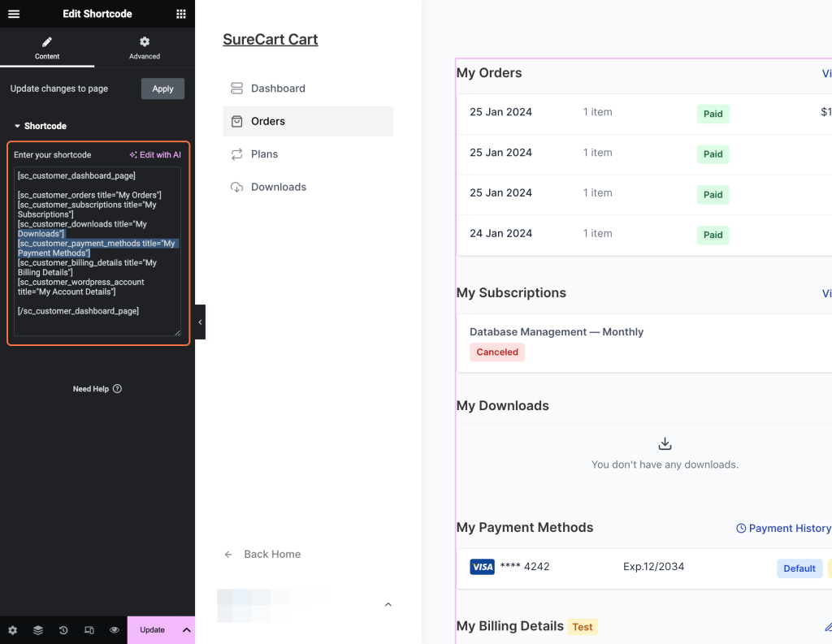Select the Dashboard icon in SureCart menu
Image resolution: width=832 pixels, height=644 pixels.
click(235, 88)
